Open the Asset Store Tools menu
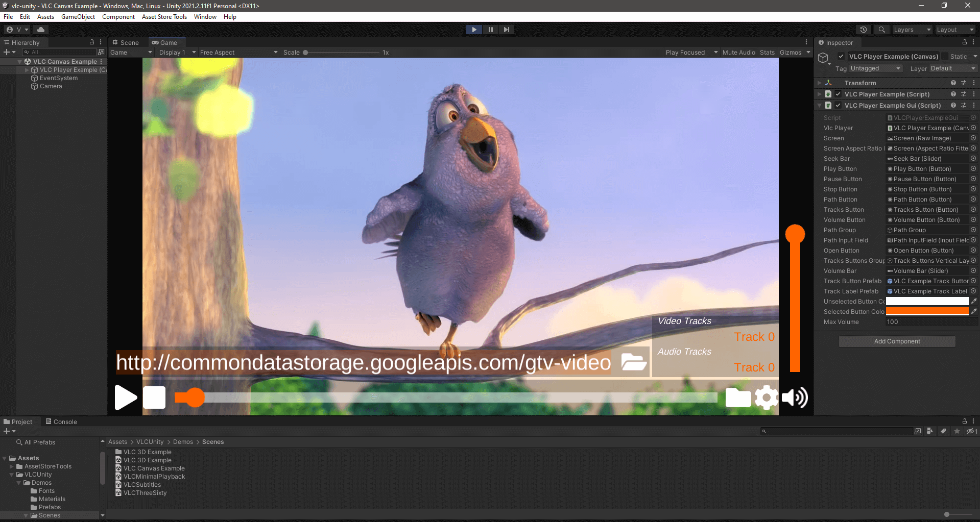 click(x=164, y=17)
